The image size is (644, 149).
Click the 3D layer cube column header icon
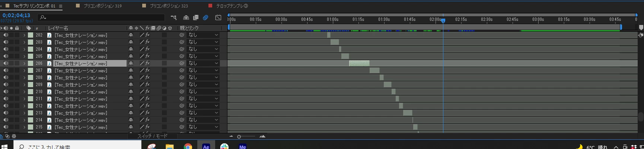(170, 28)
